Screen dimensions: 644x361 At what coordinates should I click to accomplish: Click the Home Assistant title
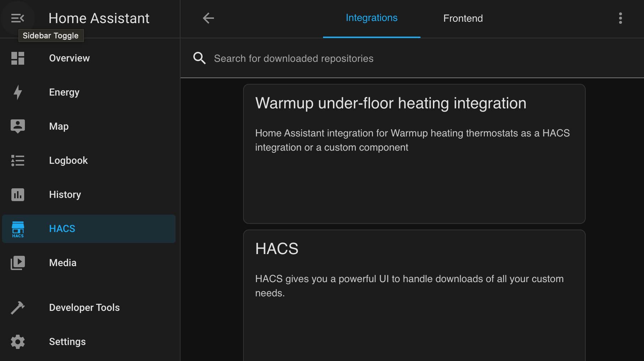coord(99,18)
